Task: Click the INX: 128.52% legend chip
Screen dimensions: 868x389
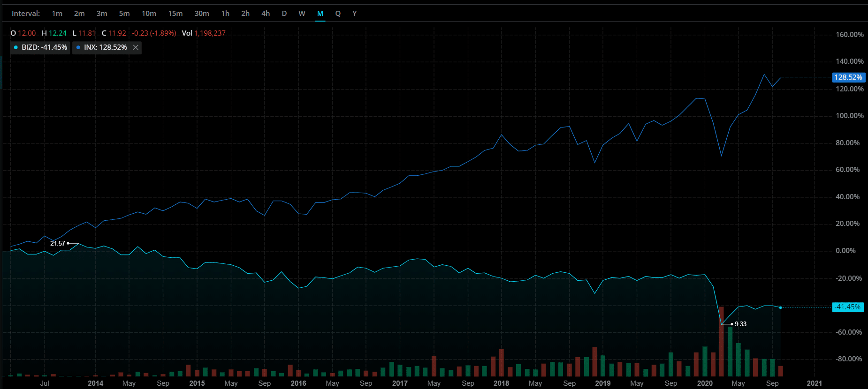Action: pos(107,47)
